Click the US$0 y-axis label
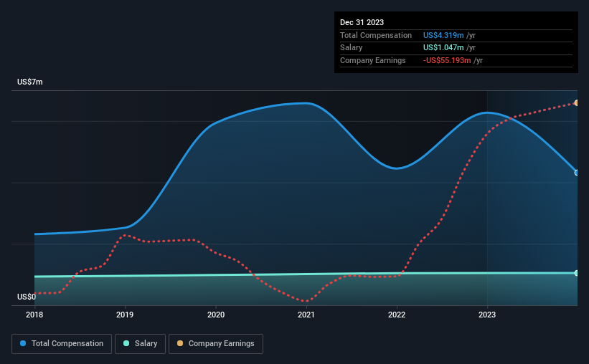Image resolution: width=589 pixels, height=364 pixels. (x=27, y=297)
